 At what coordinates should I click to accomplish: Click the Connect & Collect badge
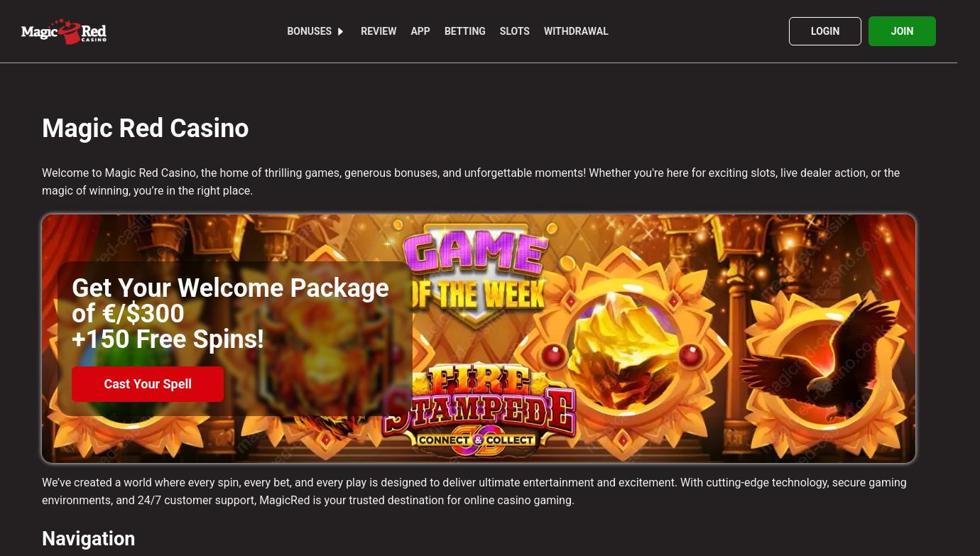tap(476, 440)
